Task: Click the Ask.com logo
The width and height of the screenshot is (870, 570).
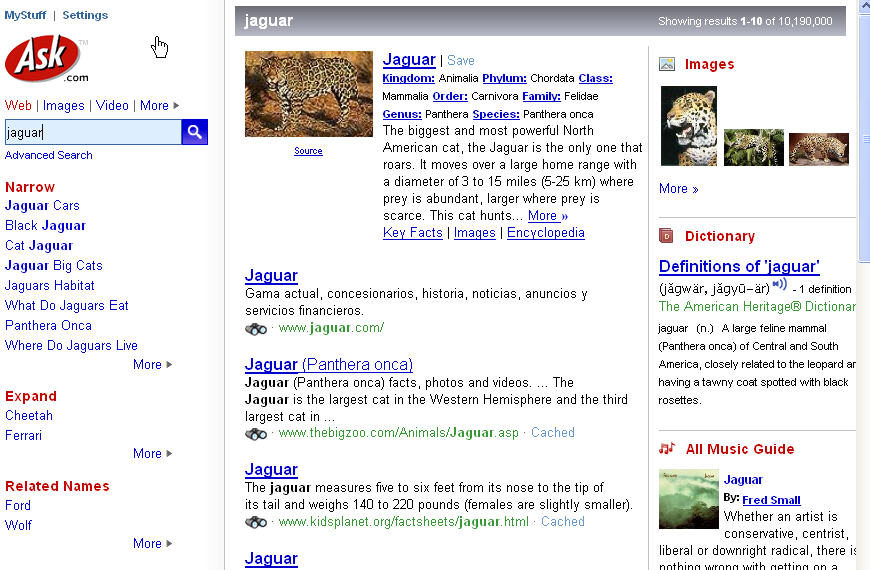Action: (x=47, y=59)
